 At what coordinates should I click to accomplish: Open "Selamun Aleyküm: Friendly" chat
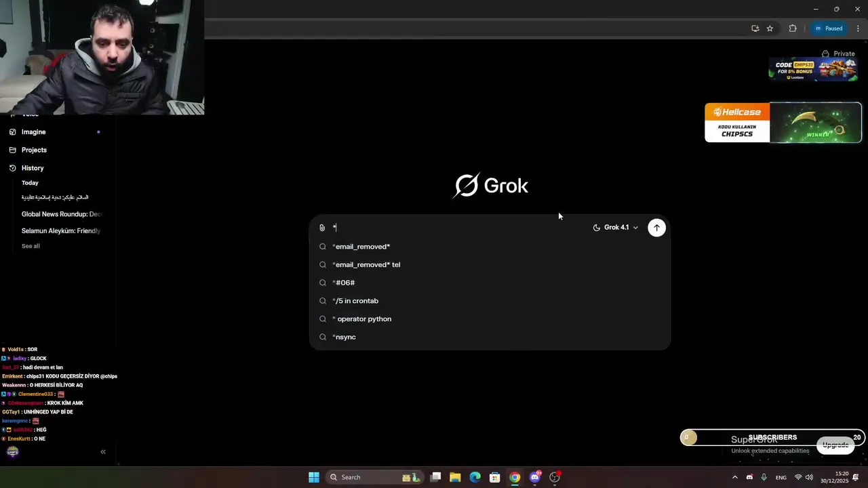click(x=62, y=231)
